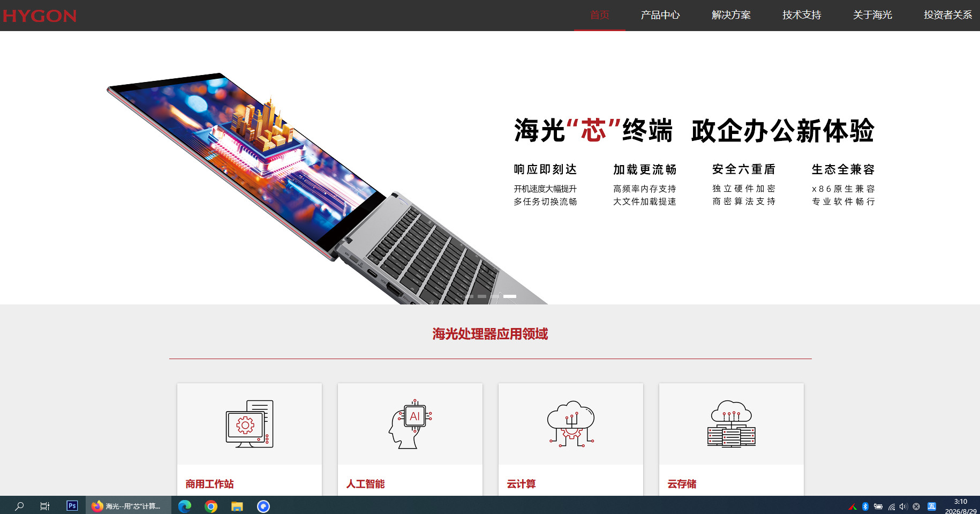Click the text 多任务切换流畅
The width and height of the screenshot is (980, 514).
pos(545,202)
